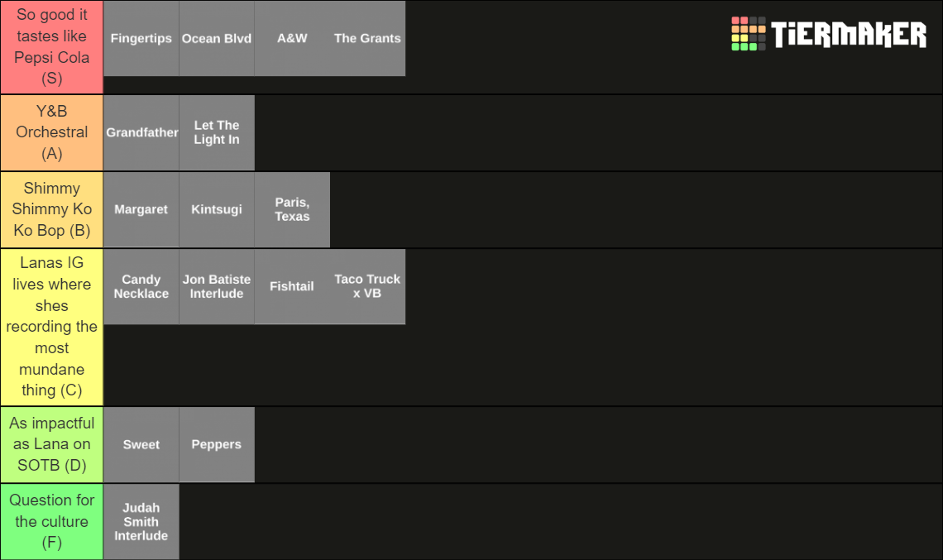943x560 pixels.
Task: Select the Judah Smith Interlude tile
Action: [141, 521]
